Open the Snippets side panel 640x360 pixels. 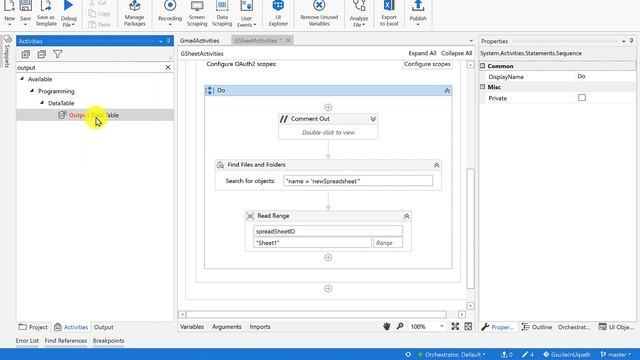click(7, 51)
